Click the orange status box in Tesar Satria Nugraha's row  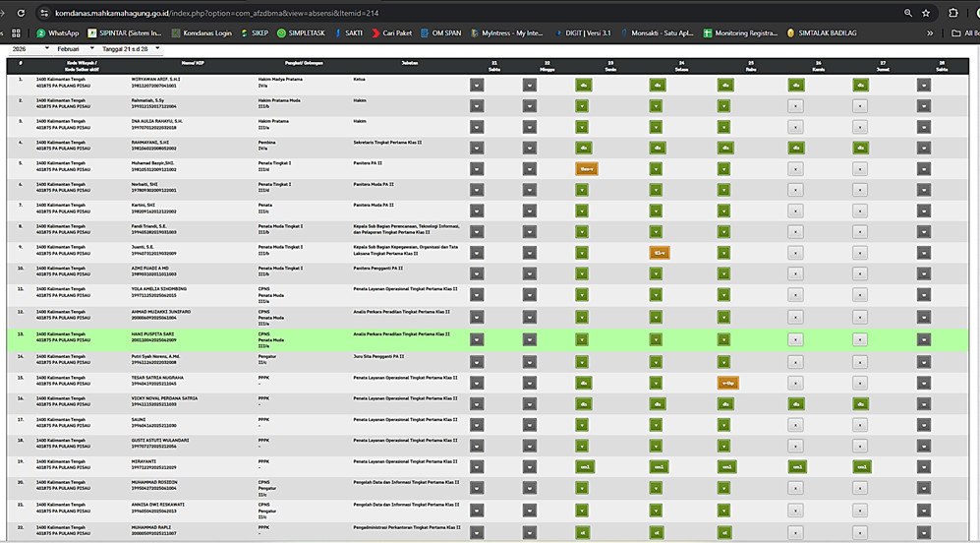click(727, 383)
